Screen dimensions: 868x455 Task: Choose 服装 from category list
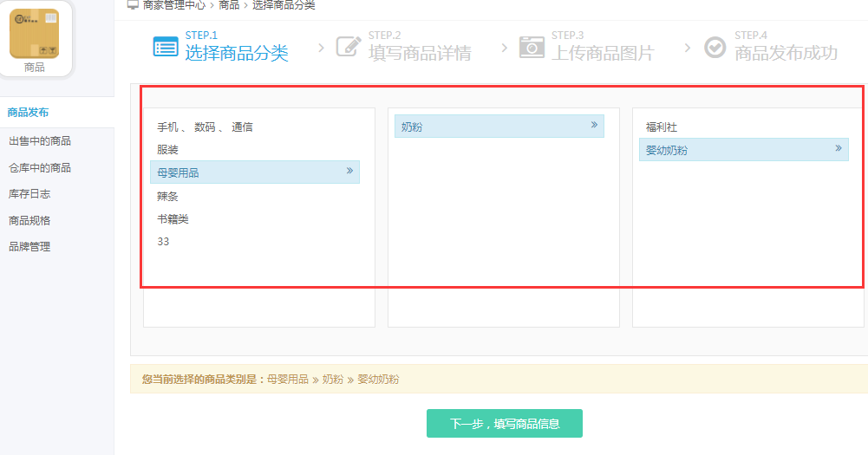[x=167, y=149]
